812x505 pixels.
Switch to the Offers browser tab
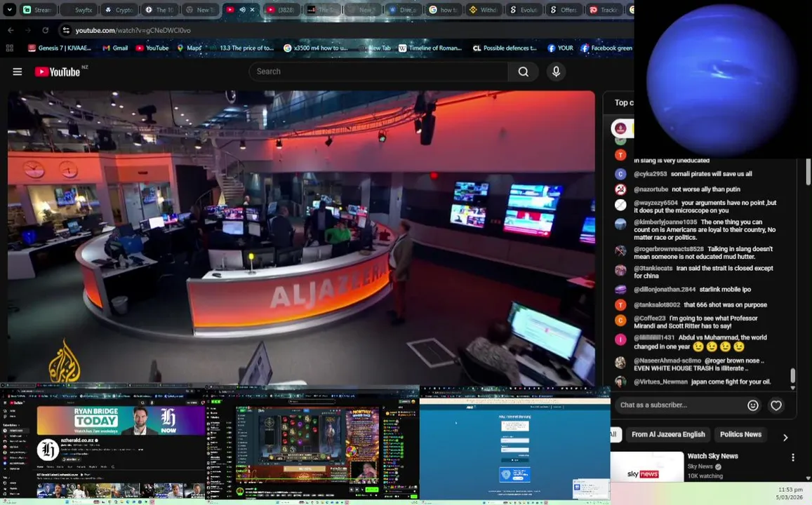pos(564,10)
